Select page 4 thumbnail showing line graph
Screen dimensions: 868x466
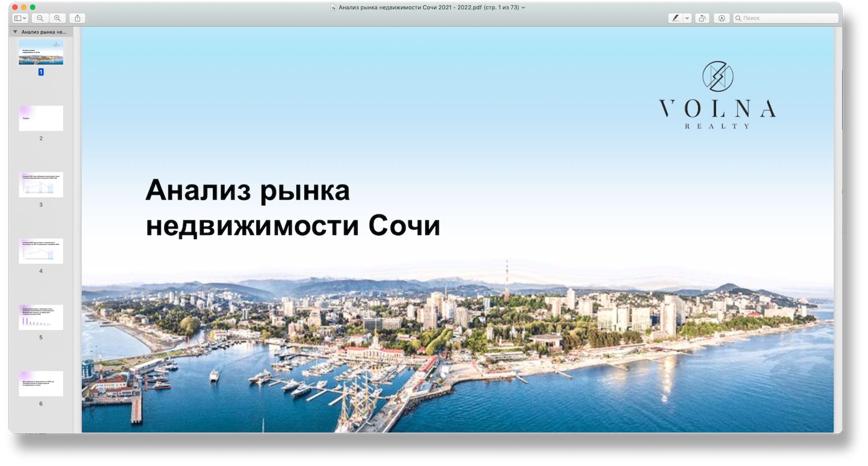coord(41,250)
